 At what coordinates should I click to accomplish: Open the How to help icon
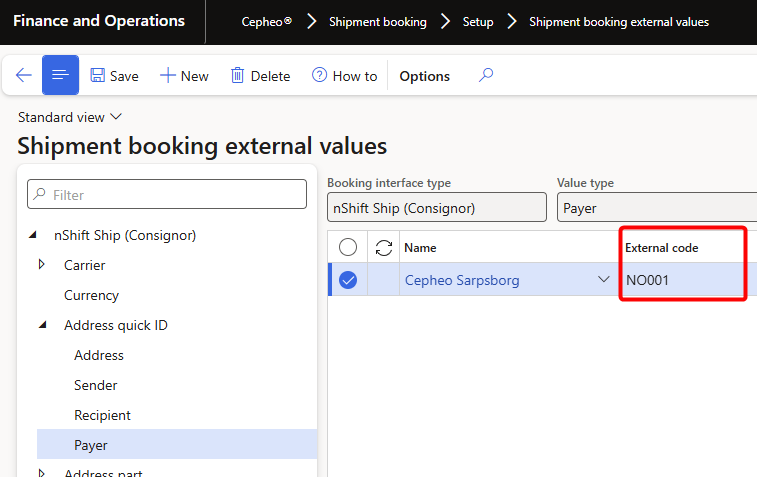coord(320,76)
